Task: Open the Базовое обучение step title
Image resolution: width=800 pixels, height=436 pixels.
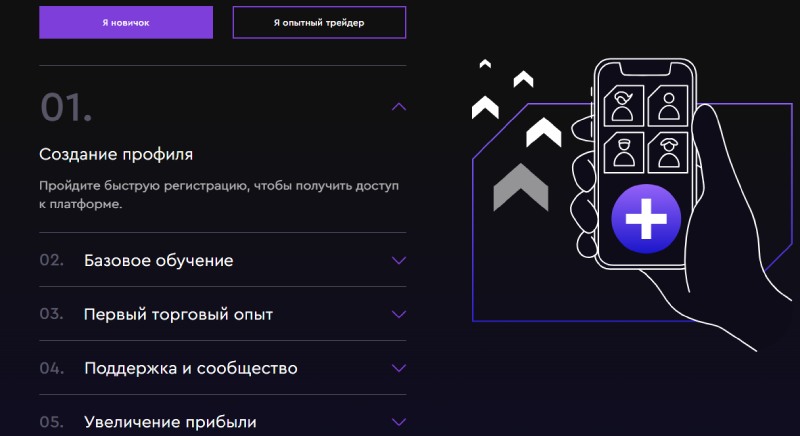Action: tap(159, 261)
